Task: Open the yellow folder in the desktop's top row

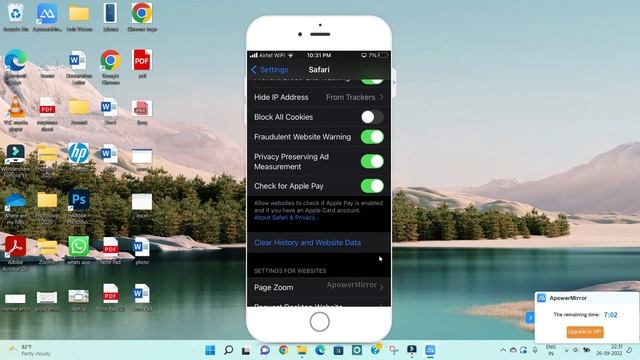Action: point(79,16)
